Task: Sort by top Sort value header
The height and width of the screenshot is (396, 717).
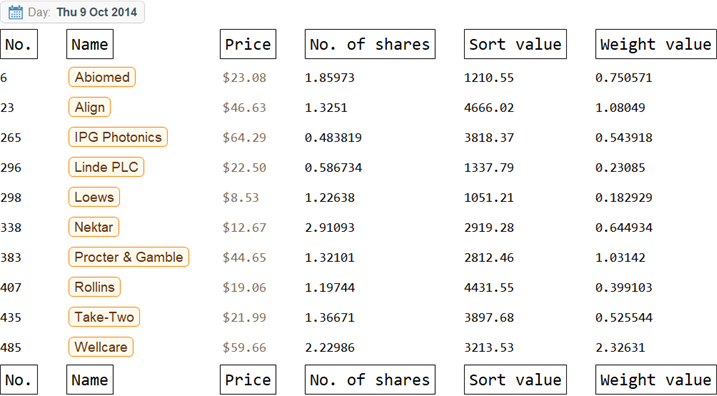Action: click(x=515, y=44)
